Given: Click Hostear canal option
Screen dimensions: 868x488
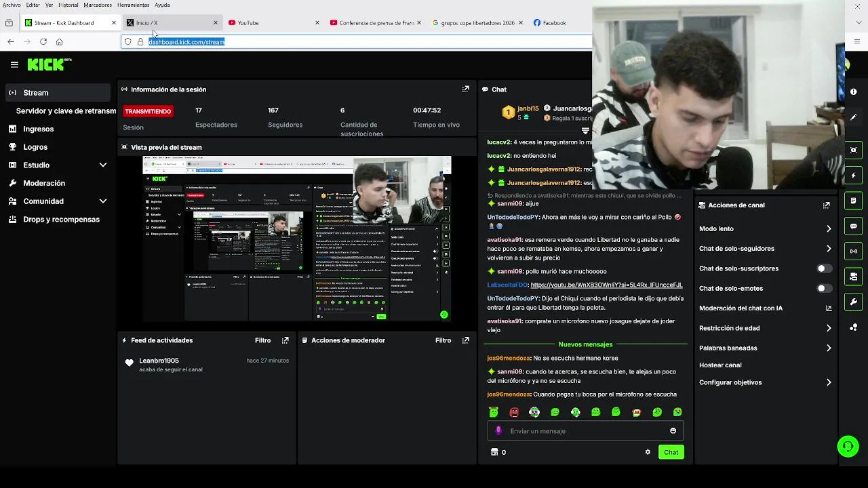Looking at the screenshot, I should pyautogui.click(x=720, y=365).
